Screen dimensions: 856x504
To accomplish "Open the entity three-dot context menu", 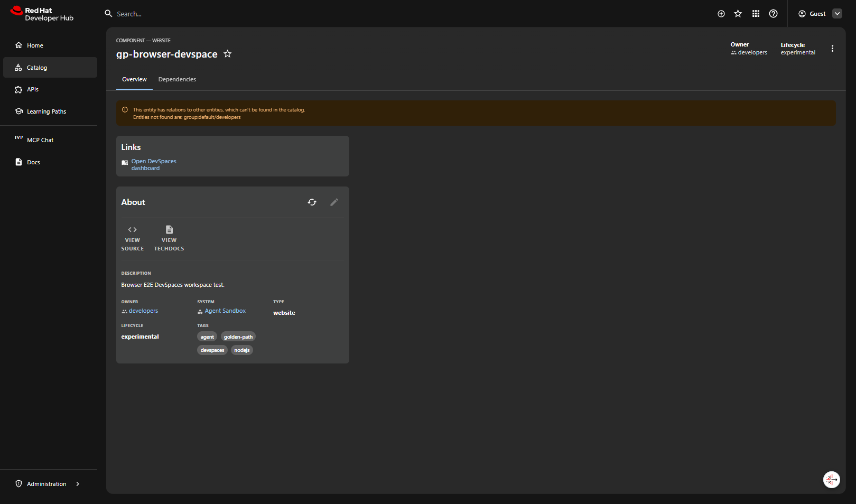I will click(x=832, y=49).
